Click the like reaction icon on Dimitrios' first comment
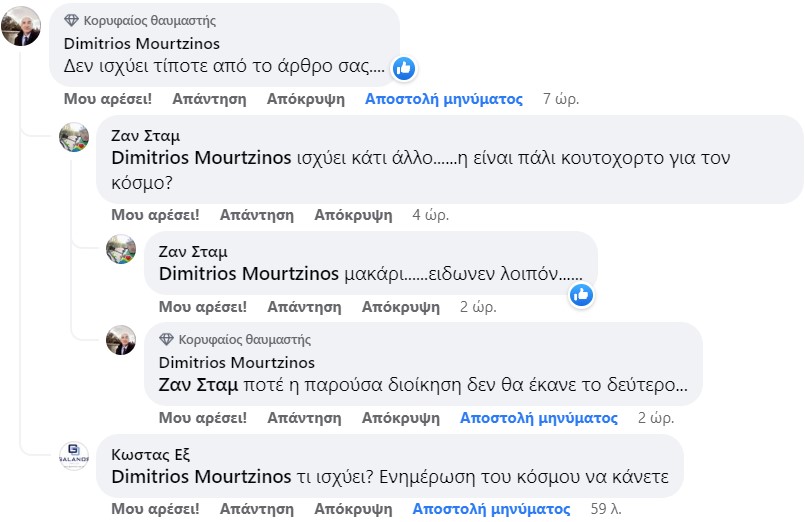The image size is (805, 522). pos(404,68)
